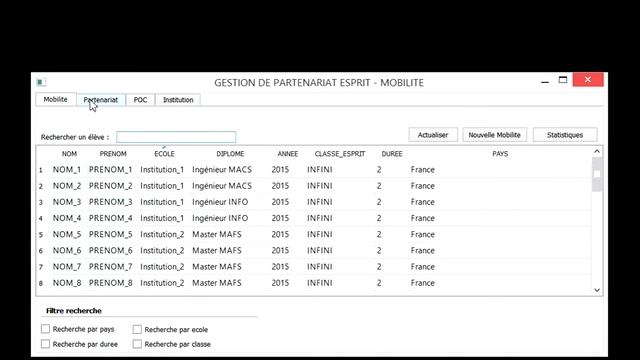Select the NOM_6 cell

pos(67,250)
